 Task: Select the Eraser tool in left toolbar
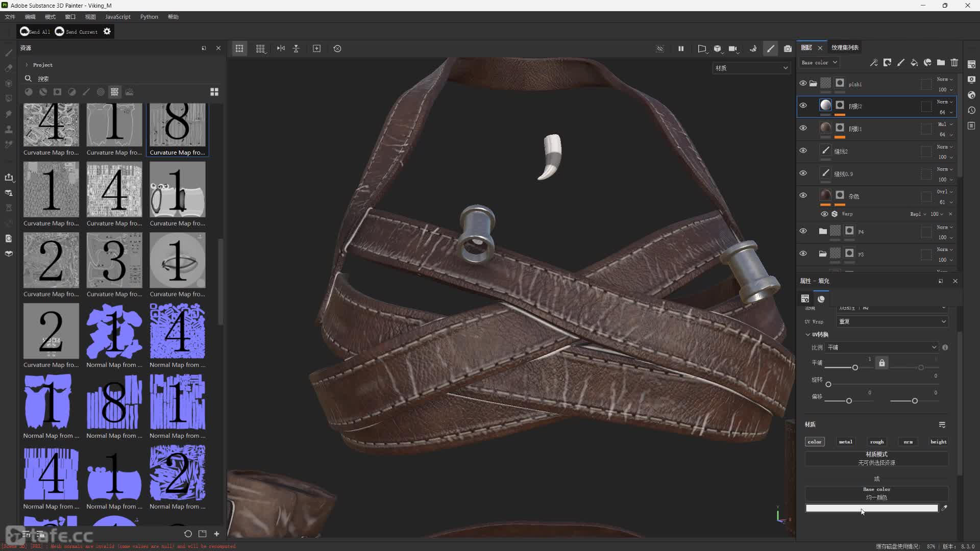pyautogui.click(x=9, y=68)
